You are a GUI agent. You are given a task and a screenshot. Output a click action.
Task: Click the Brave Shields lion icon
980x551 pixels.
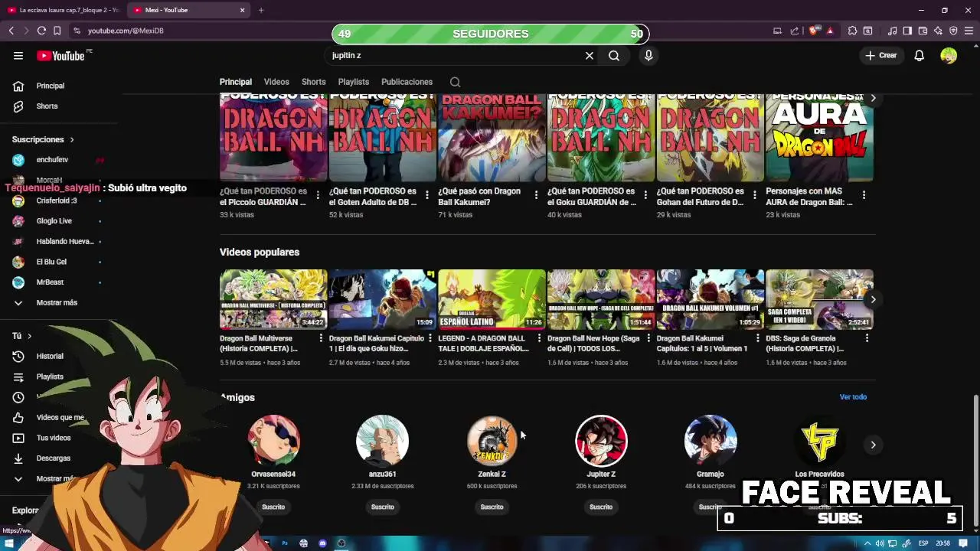pos(814,31)
